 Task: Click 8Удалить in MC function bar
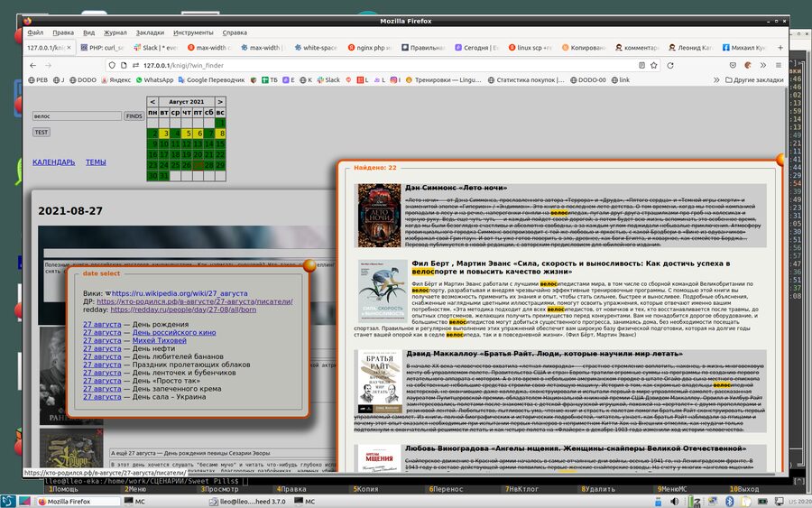598,489
